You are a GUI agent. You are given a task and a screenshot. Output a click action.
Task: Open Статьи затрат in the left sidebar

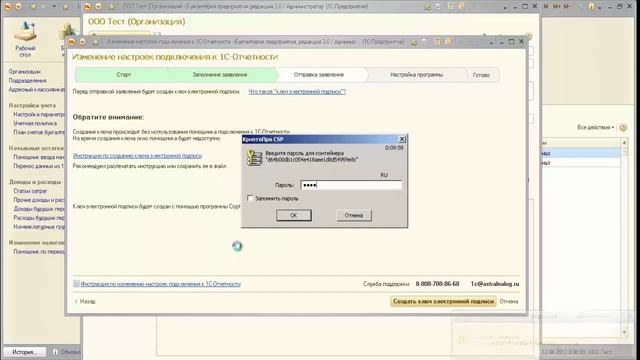coord(30,191)
